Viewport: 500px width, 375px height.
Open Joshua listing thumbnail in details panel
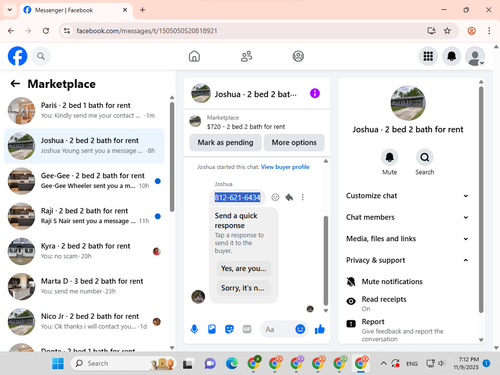tap(408, 103)
